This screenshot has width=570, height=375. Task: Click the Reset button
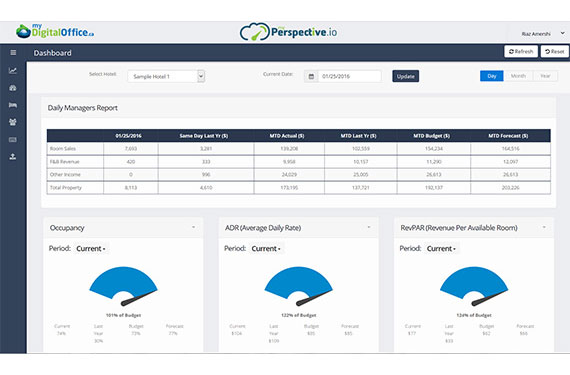pyautogui.click(x=555, y=52)
